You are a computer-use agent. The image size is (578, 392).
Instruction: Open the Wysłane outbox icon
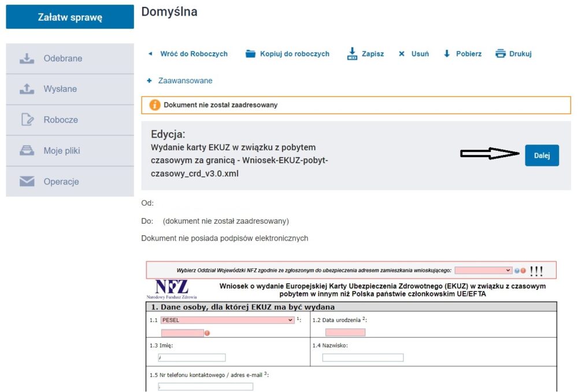[27, 89]
